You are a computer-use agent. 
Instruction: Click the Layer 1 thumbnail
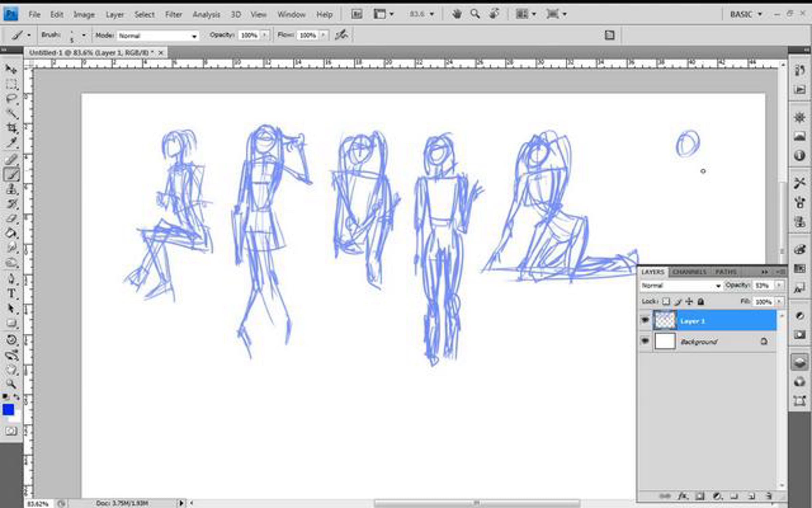665,320
